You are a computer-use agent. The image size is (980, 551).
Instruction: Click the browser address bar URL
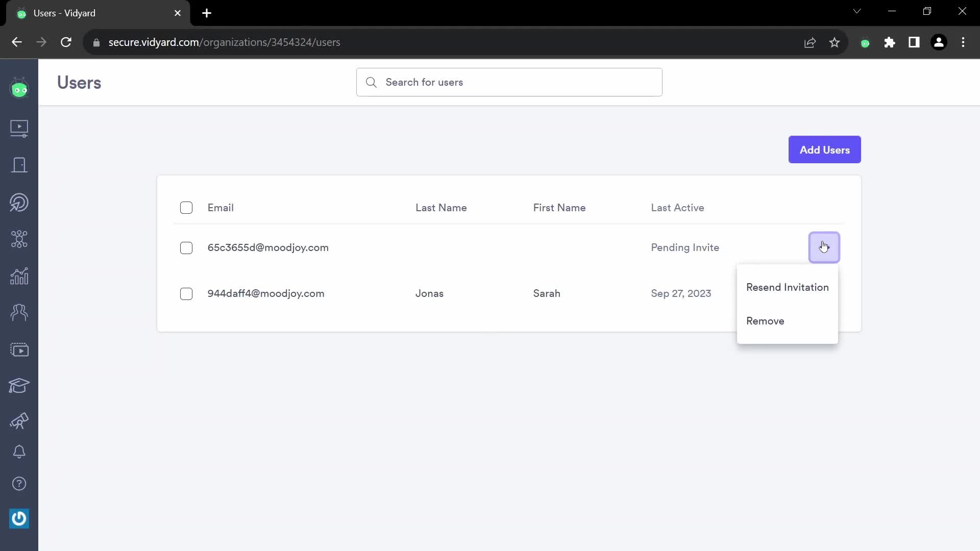click(x=225, y=42)
